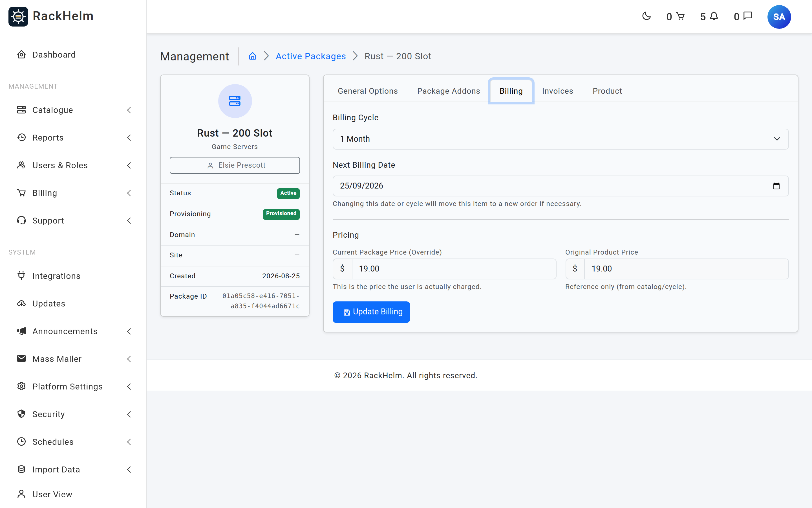This screenshot has height=508, width=812.
Task: Click the Game Servers category text
Action: pyautogui.click(x=235, y=146)
